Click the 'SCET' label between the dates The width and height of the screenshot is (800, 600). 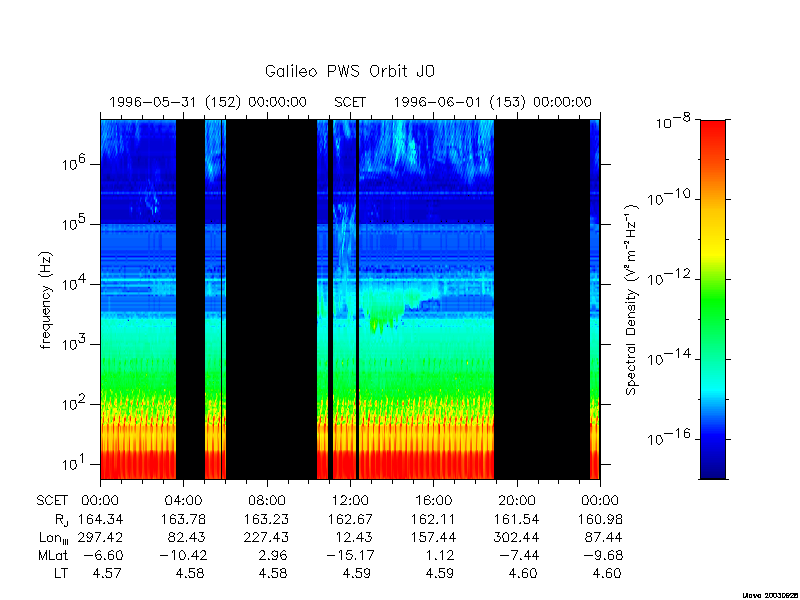click(350, 103)
